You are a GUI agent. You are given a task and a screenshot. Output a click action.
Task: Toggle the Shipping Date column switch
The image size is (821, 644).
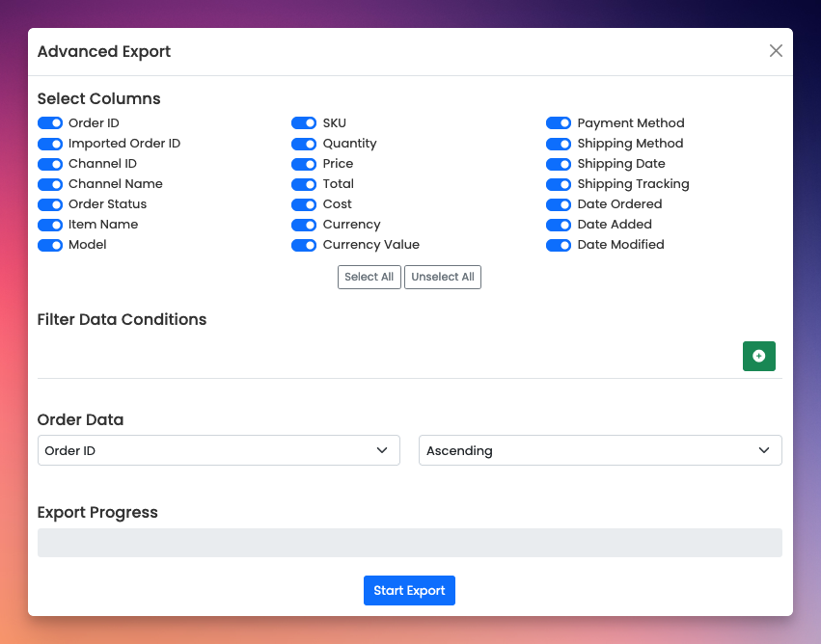pos(559,164)
